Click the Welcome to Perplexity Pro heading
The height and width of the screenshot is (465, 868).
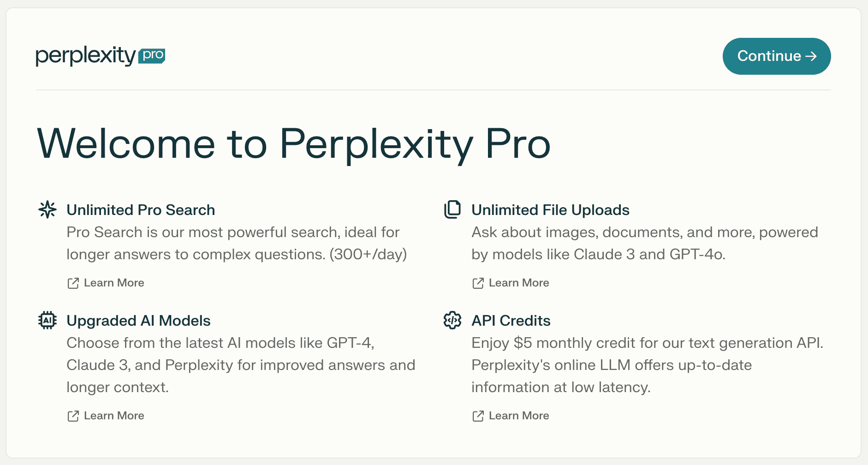click(x=293, y=143)
